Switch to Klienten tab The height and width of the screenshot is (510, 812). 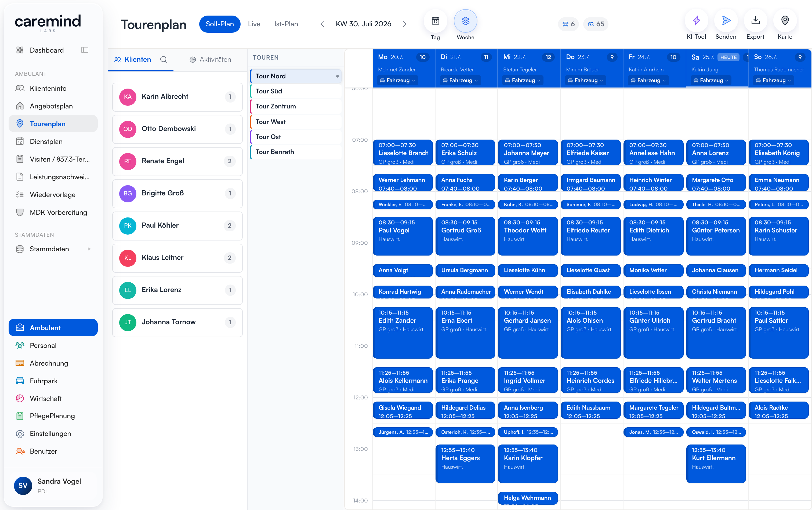click(133, 60)
